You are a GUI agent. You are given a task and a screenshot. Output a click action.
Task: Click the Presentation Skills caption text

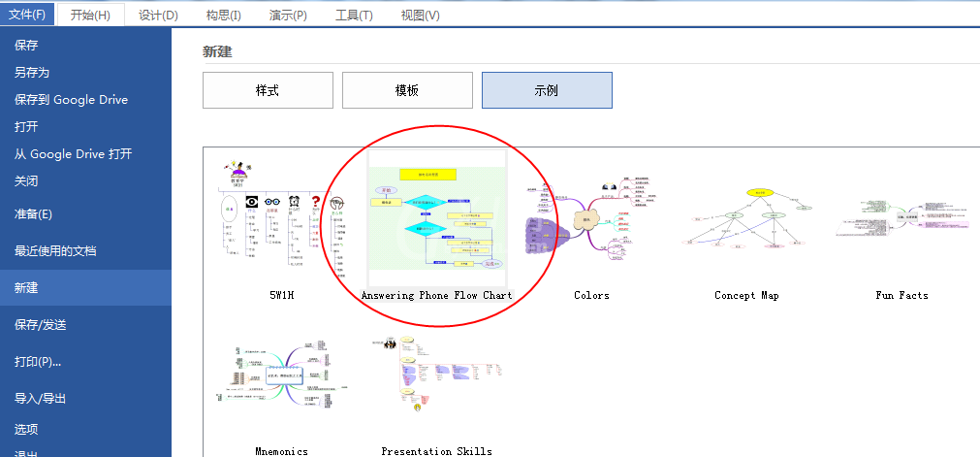437,451
